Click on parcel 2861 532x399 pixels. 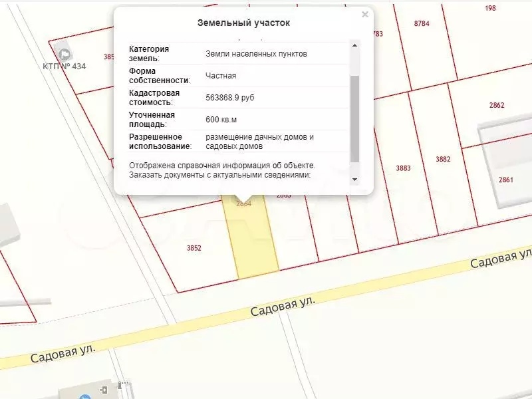pos(505,180)
